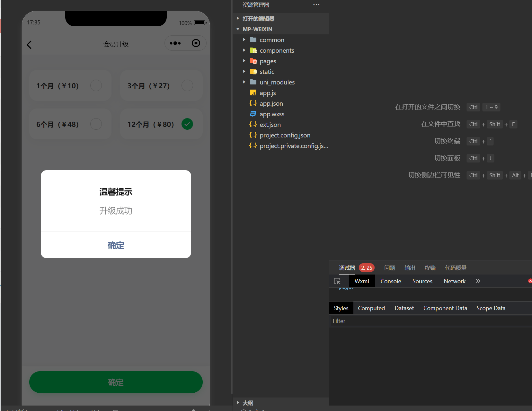
Task: Click the app.js file icon
Action: (253, 93)
